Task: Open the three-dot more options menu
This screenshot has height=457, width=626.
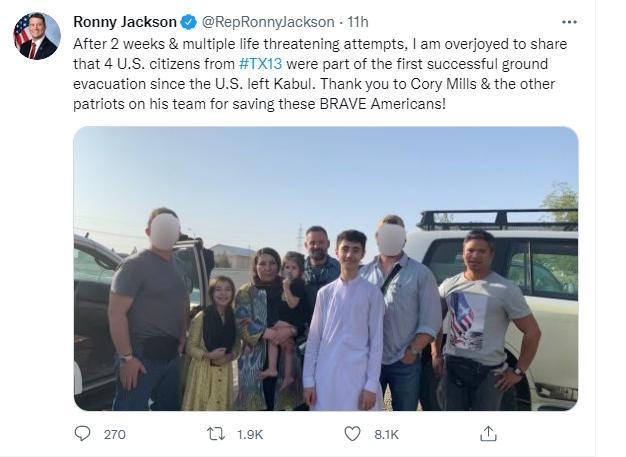Action: tap(569, 22)
